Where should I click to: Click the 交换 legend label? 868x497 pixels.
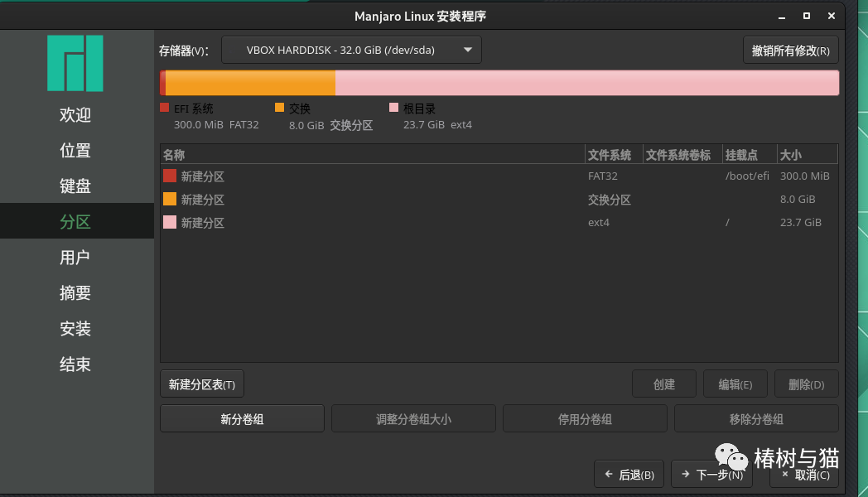300,109
